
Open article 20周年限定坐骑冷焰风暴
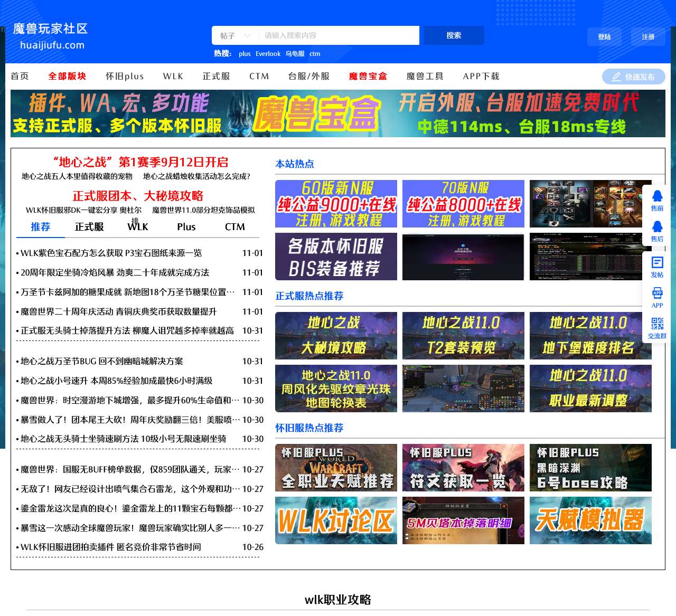click(115, 272)
